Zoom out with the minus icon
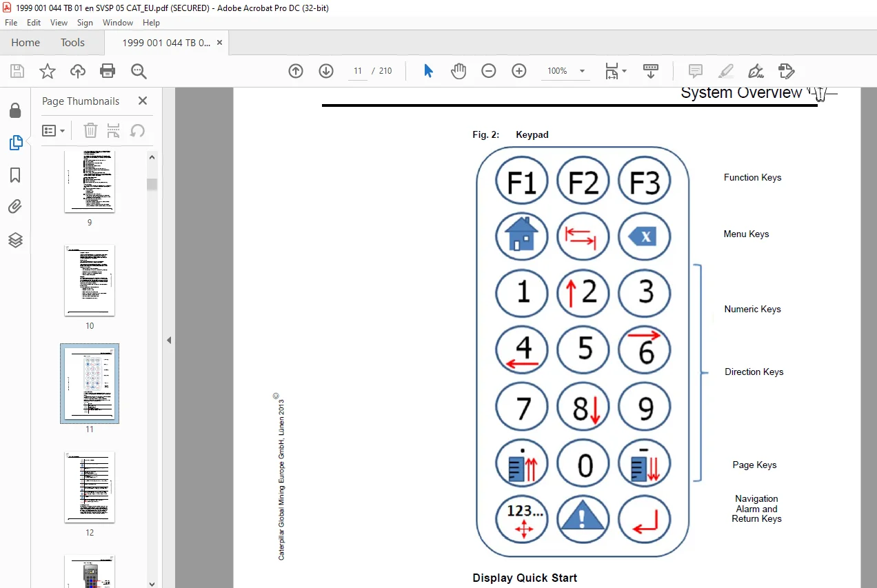Viewport: 877px width, 588px height. [489, 71]
